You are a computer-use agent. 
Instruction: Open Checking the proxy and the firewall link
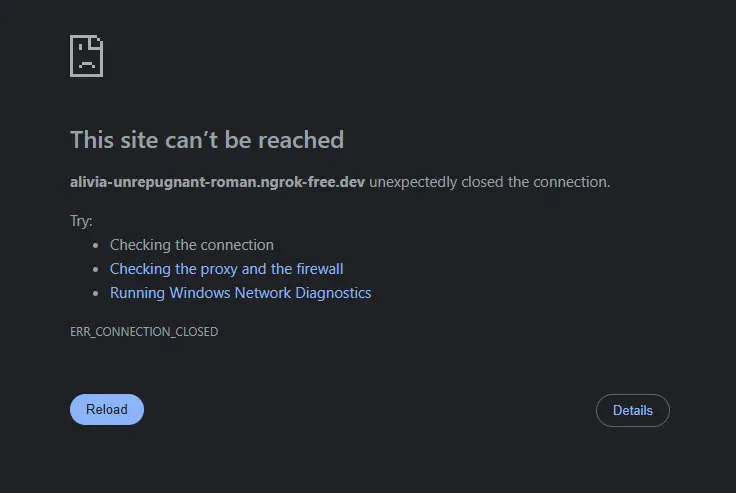226,269
